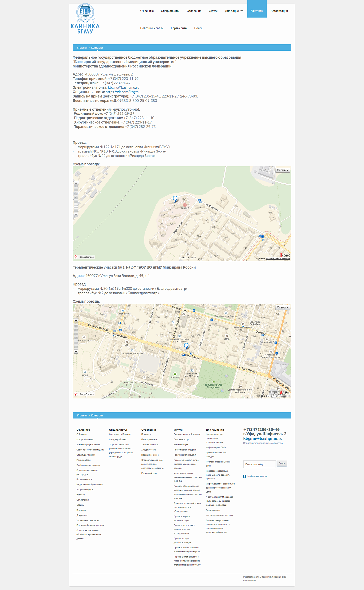
Task: Click the blue location pin on Заки Валиди map
Action: pos(186,346)
